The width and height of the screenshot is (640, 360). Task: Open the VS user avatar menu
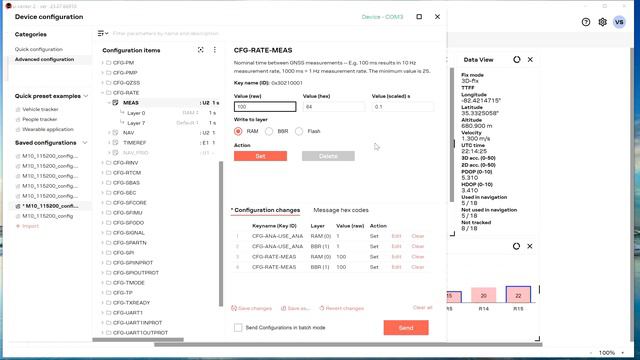(619, 22)
